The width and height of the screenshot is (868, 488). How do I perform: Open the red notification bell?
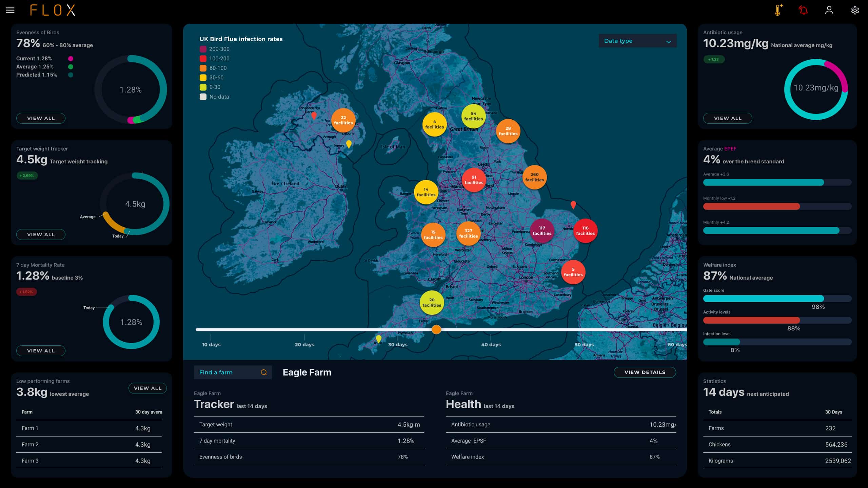803,10
